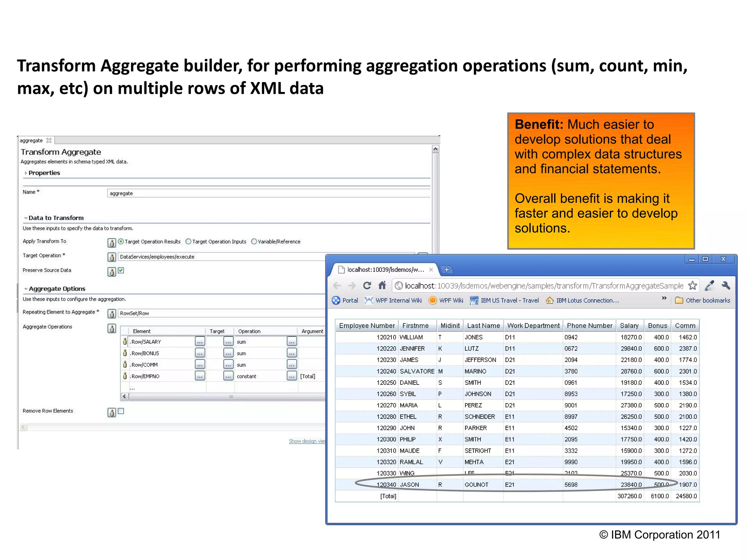Click profile icon beside Apply Transform To
This screenshot has height=560, width=747.
click(x=112, y=242)
